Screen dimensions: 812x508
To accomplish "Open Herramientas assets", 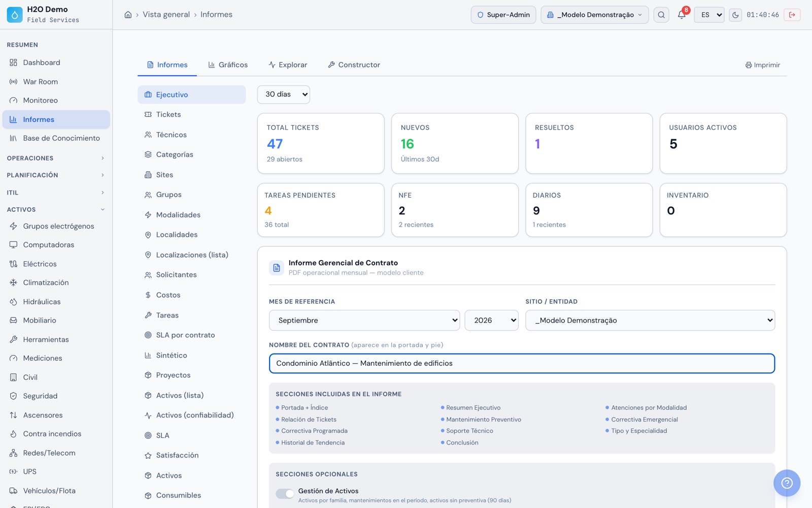I will pos(56,339).
